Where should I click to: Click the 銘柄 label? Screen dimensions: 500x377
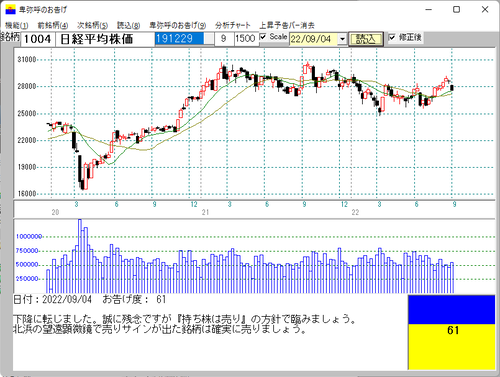click(10, 37)
